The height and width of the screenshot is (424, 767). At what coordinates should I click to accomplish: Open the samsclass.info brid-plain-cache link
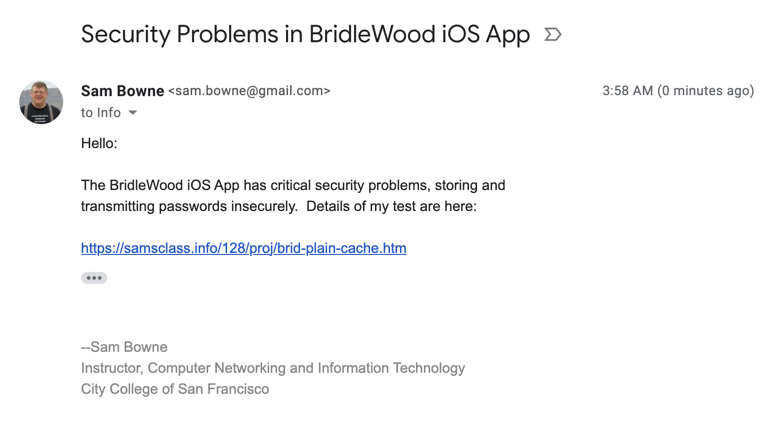point(243,248)
